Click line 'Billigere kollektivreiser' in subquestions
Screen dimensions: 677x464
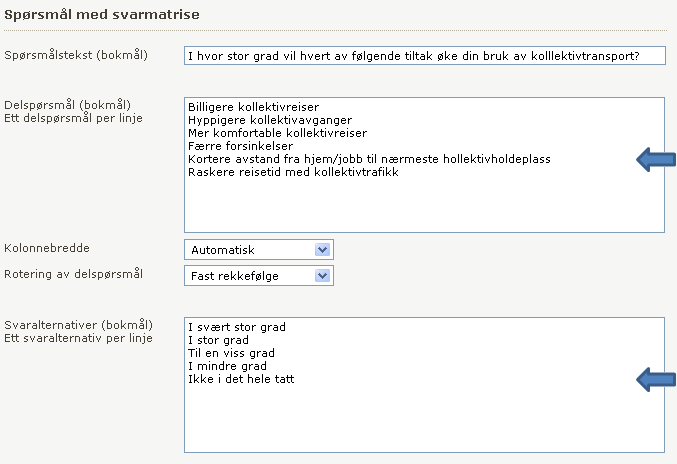tap(253, 107)
